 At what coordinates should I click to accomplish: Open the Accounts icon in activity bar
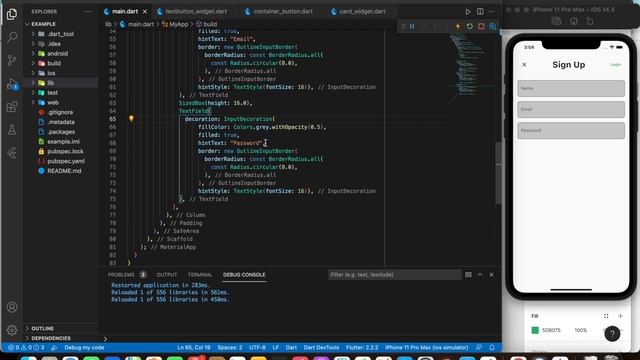tap(12, 307)
